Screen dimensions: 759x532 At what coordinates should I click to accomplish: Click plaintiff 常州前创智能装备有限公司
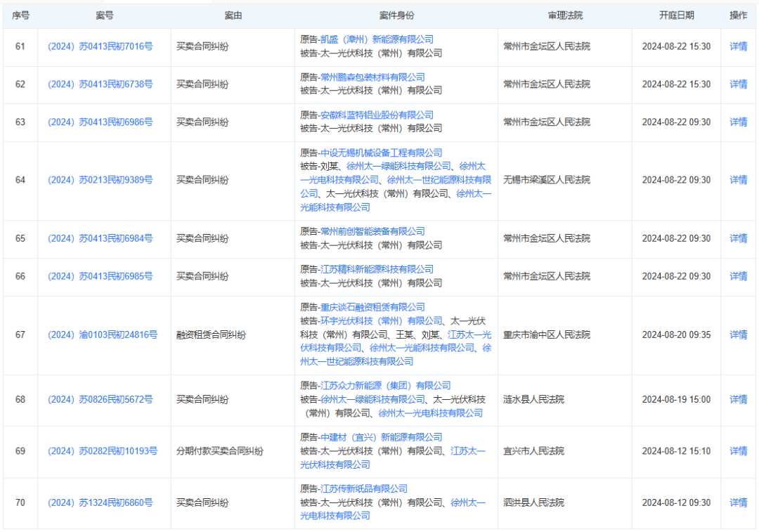click(372, 231)
